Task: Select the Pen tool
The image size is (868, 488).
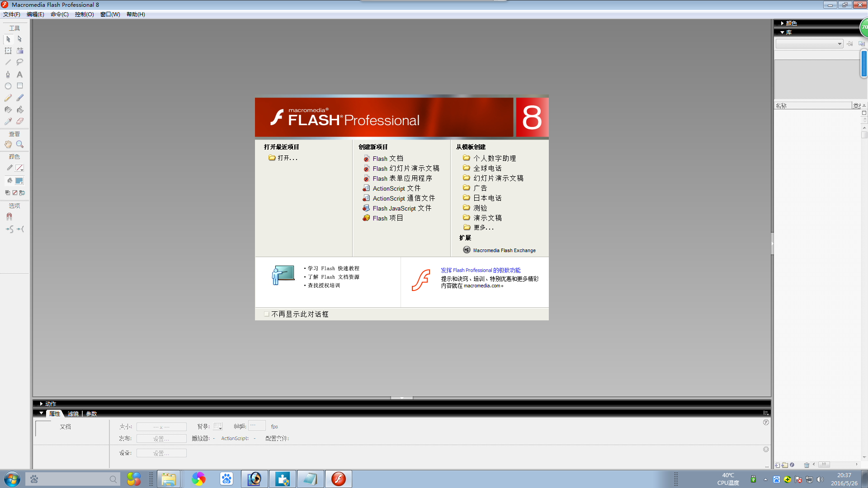Action: point(8,74)
